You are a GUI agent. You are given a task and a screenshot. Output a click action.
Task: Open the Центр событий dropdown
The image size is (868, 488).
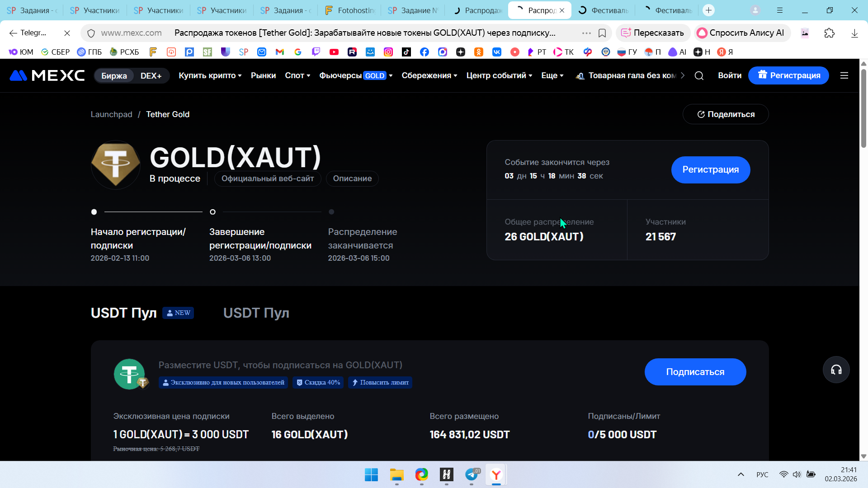point(499,75)
